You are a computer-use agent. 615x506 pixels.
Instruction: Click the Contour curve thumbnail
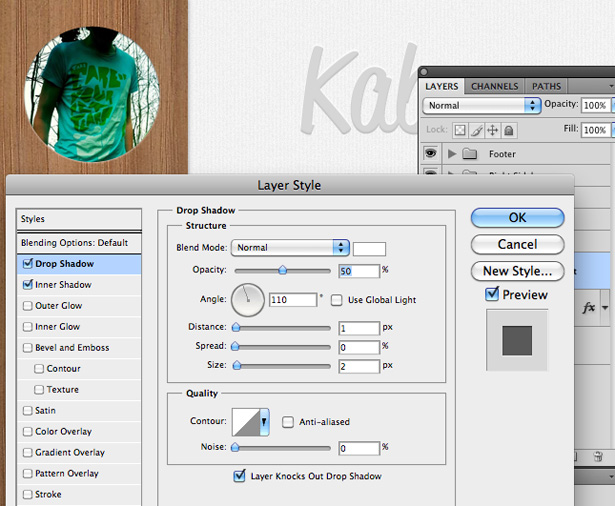click(246, 422)
